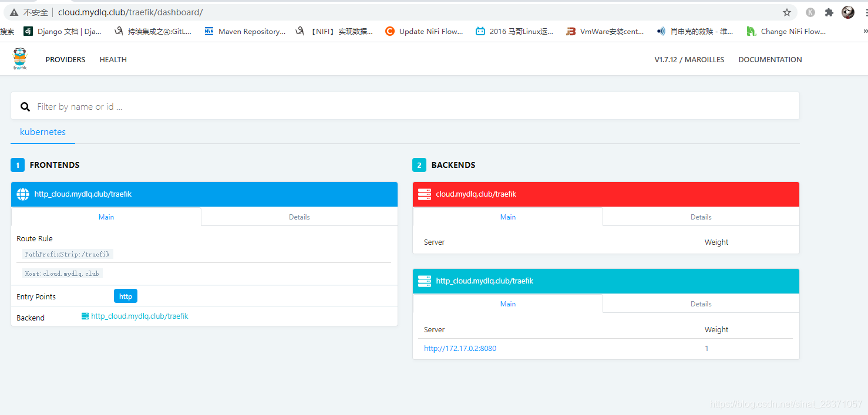The width and height of the screenshot is (868, 415).
Task: Select the kubernetes provider tab
Action: [x=43, y=132]
